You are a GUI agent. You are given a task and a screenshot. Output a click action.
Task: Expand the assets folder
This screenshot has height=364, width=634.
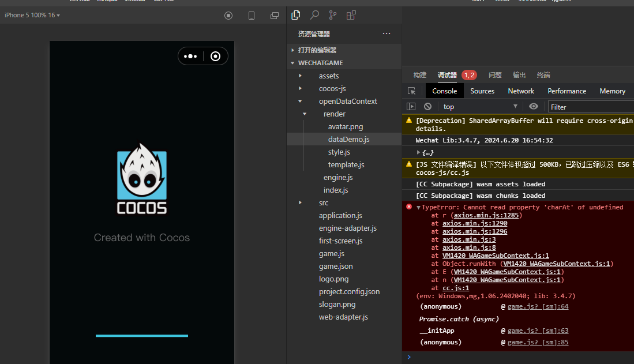click(300, 76)
